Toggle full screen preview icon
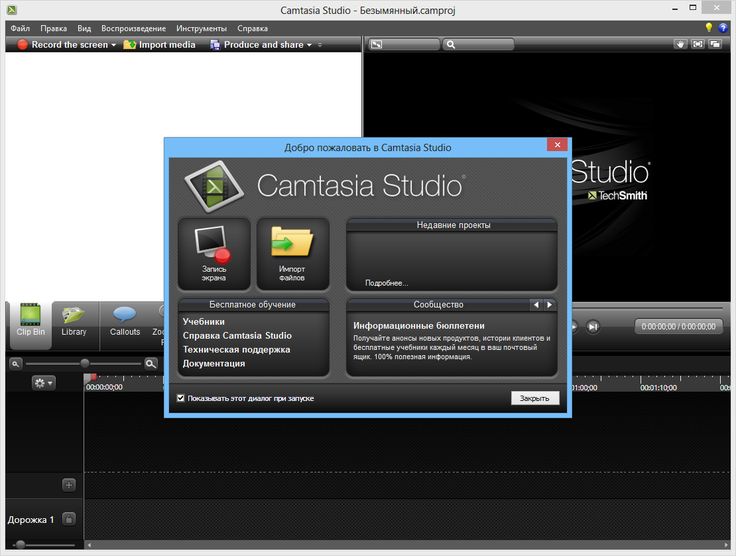 point(698,44)
